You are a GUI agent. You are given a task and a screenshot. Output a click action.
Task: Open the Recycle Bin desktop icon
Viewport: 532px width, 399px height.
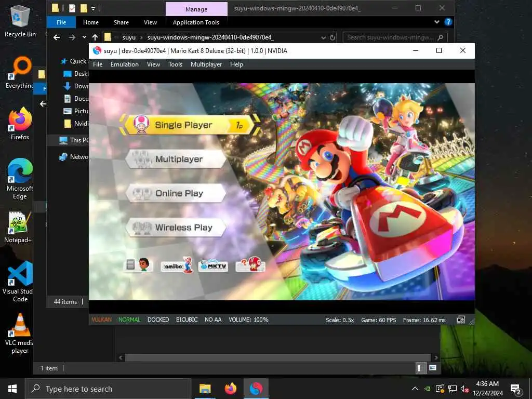[20, 20]
